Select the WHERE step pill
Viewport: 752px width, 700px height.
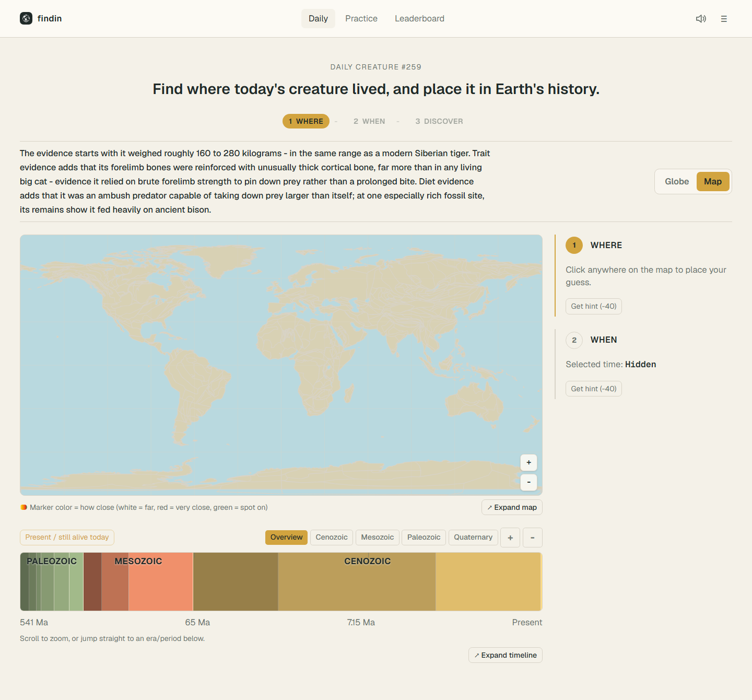tap(306, 121)
